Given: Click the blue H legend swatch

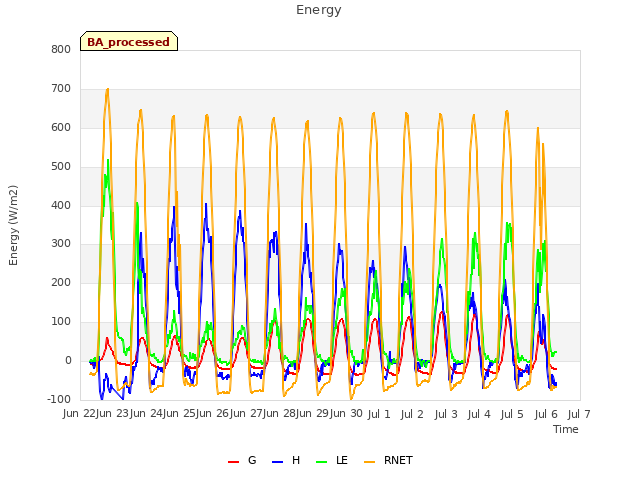Looking at the screenshot, I should coord(278,462).
